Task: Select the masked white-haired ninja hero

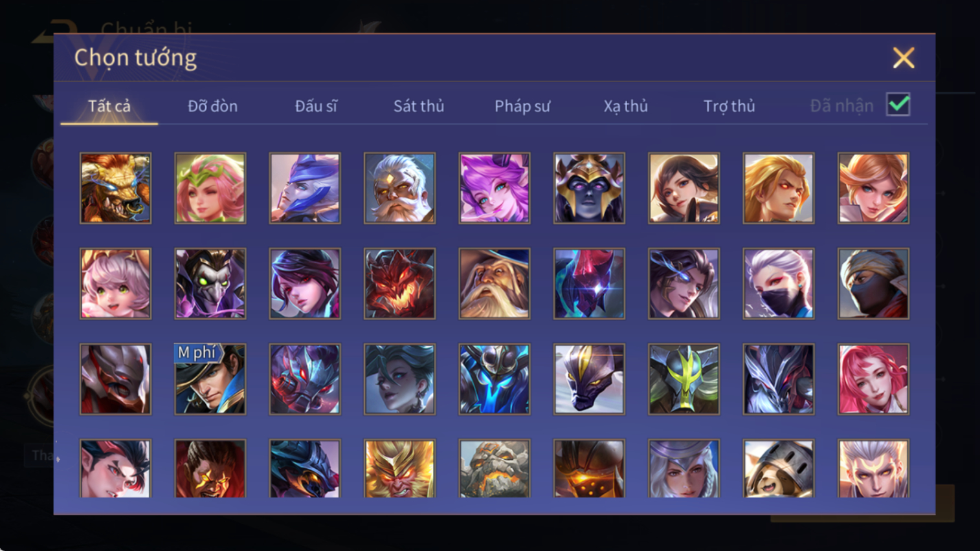Action: point(779,284)
